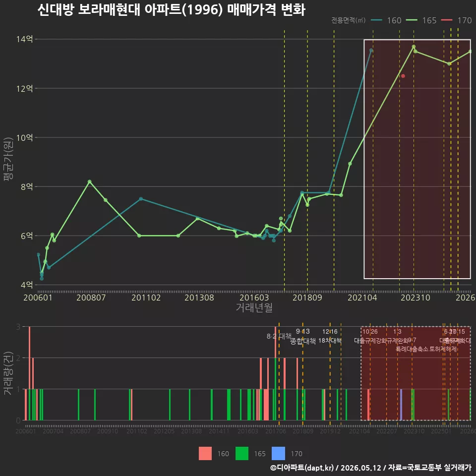Click the blue 170 legend swatch
This screenshot has height=476, width=476.
pos(279,454)
